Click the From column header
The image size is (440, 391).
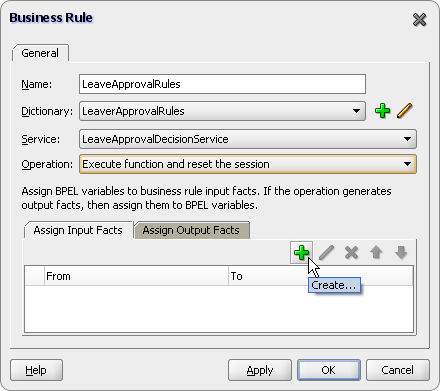click(136, 276)
